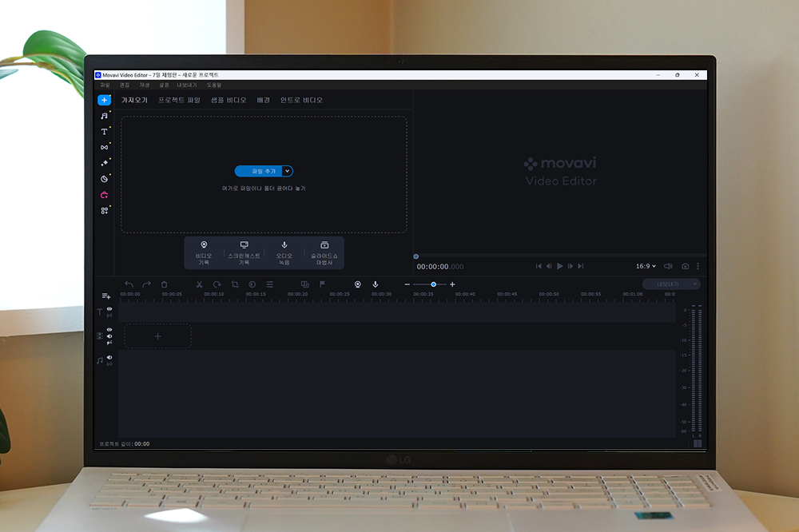Image resolution: width=799 pixels, height=532 pixels.
Task: Open the 도움말 menu
Action: pyautogui.click(x=214, y=85)
